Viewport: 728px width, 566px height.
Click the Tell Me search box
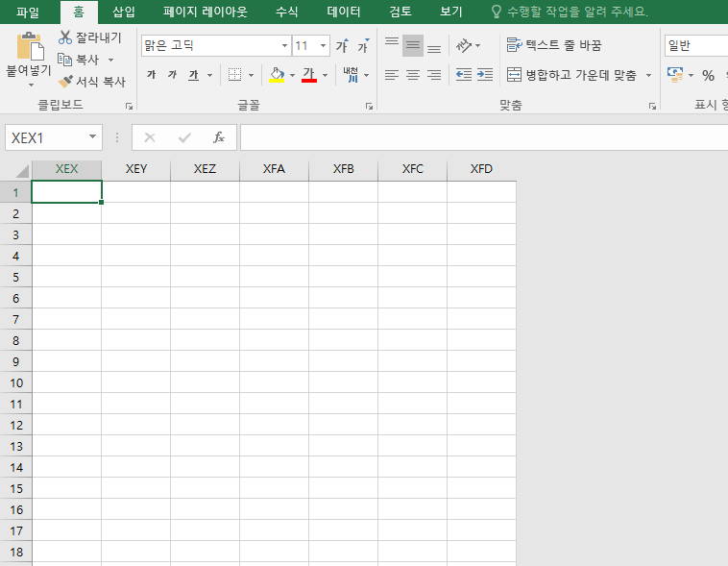(x=570, y=12)
